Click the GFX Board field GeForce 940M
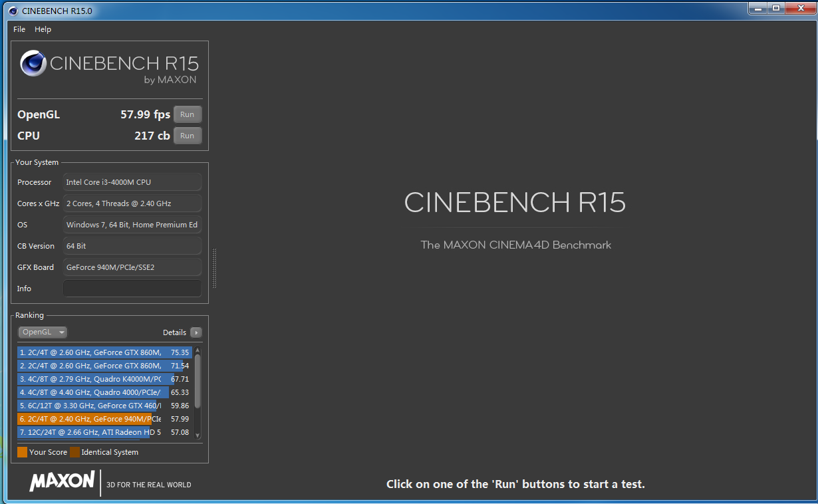Screen dimensions: 818x504 pyautogui.click(x=132, y=267)
